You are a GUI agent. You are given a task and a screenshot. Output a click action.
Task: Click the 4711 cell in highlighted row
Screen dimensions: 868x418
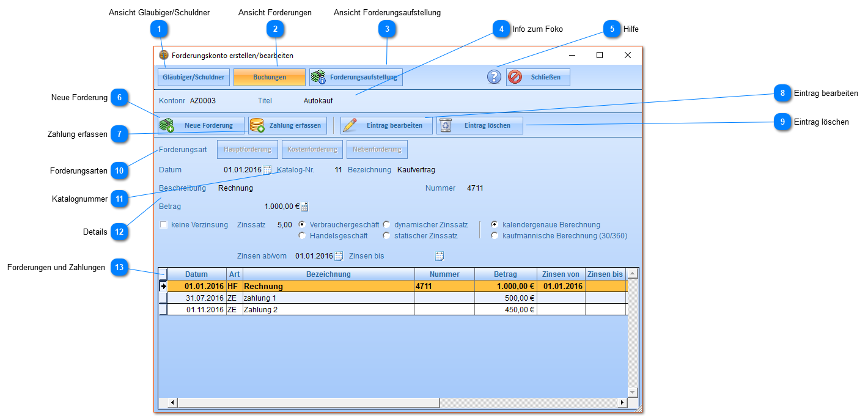click(x=445, y=286)
